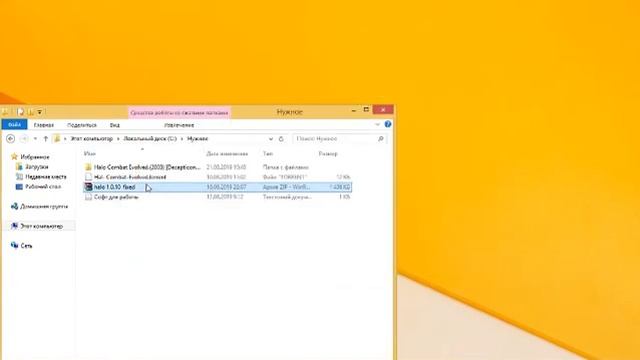Screen dimensions: 640x360
Task: Click the archive's Архив ZIP type cell
Action: [286, 187]
